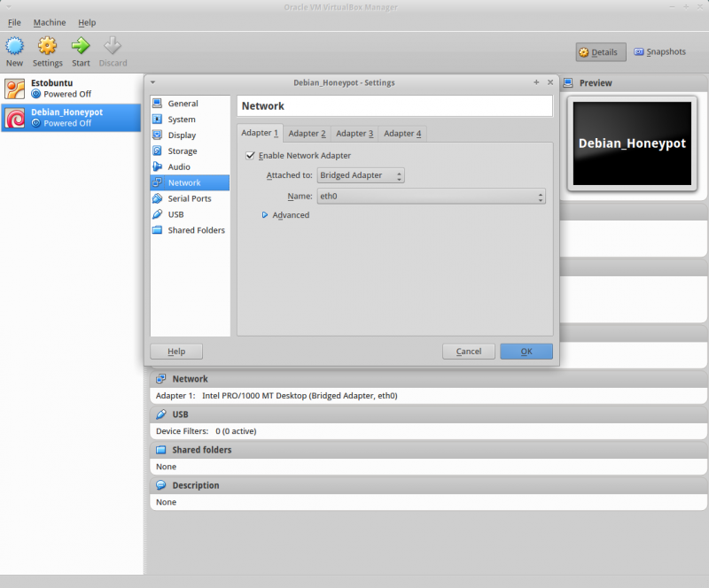The width and height of the screenshot is (709, 588).
Task: Click the Discard toolbar icon
Action: [113, 46]
